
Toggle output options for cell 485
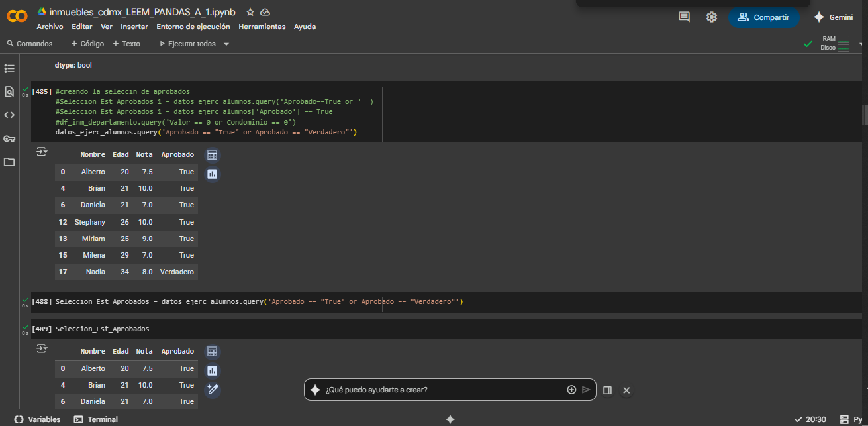(42, 152)
